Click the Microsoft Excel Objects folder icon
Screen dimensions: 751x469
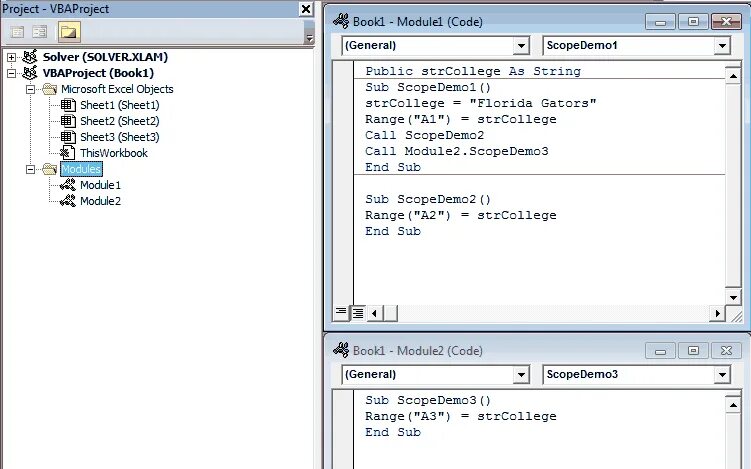click(x=49, y=89)
